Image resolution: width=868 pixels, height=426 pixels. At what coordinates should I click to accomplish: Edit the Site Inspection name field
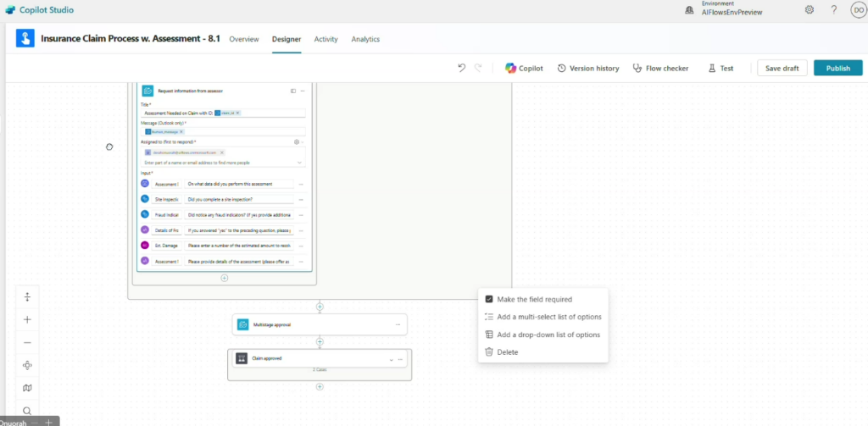coord(166,199)
